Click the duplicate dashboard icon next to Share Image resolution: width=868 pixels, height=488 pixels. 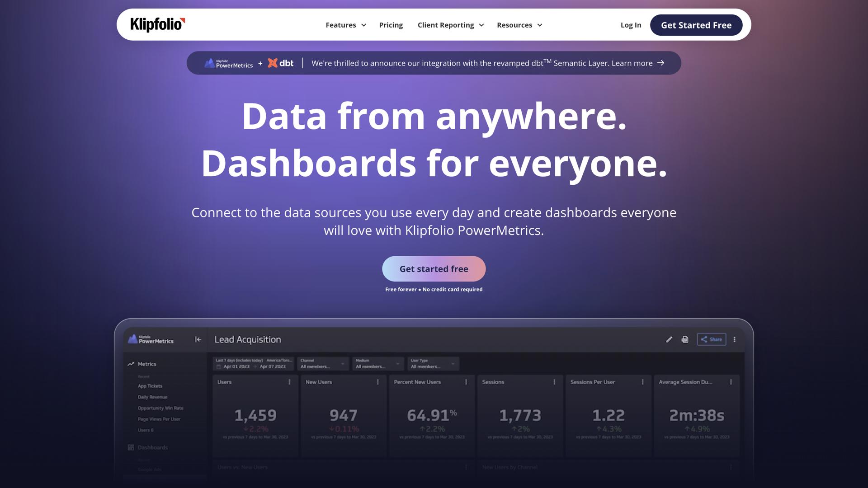(684, 339)
